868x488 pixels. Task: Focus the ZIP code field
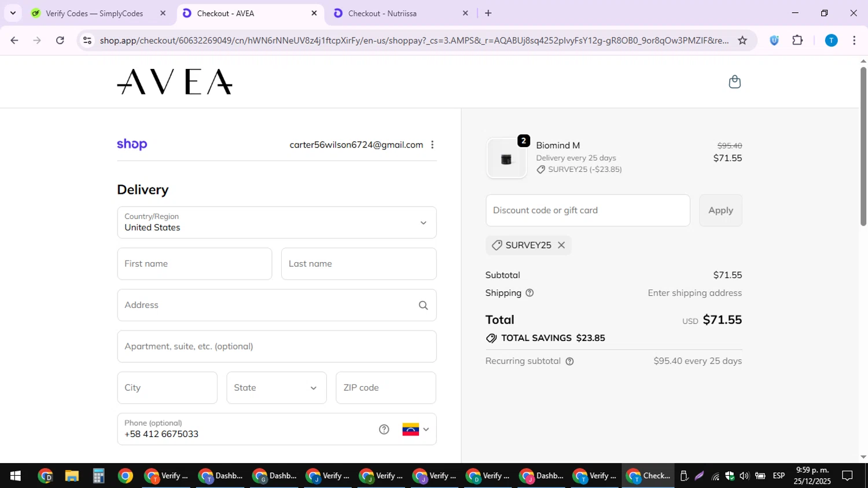coord(386,388)
